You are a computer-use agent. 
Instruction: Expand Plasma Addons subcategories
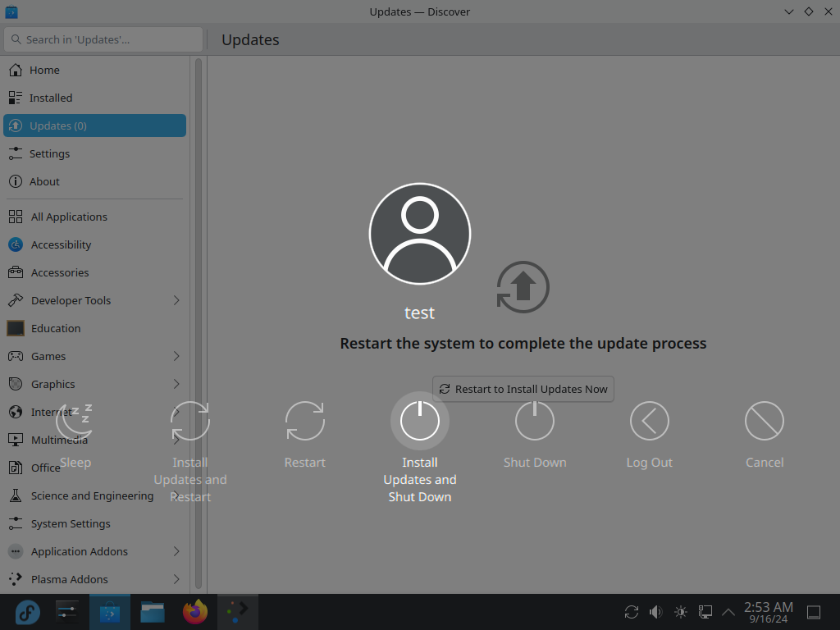(x=176, y=579)
